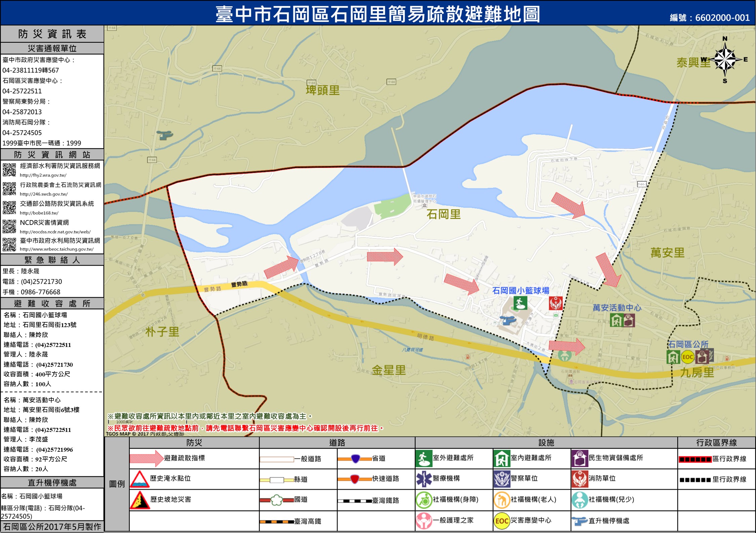Click the compass rose north arrow icon
Screen dimensions: 756x533
coord(725,60)
